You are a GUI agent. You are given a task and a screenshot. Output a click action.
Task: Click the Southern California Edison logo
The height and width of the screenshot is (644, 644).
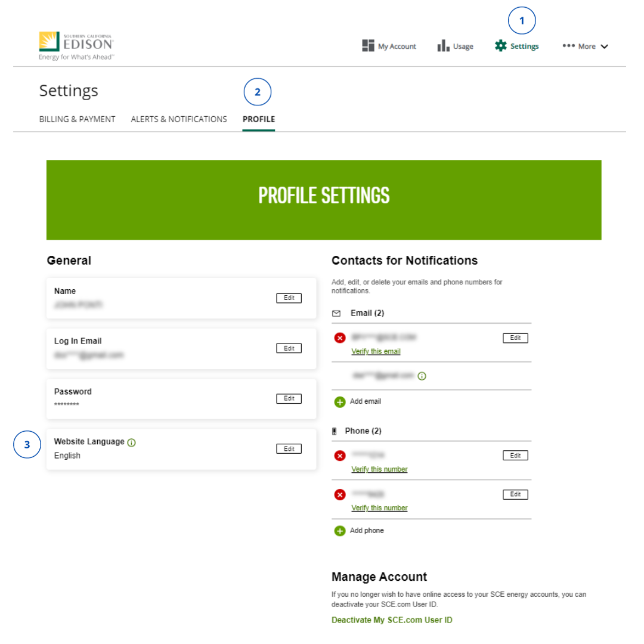click(76, 45)
